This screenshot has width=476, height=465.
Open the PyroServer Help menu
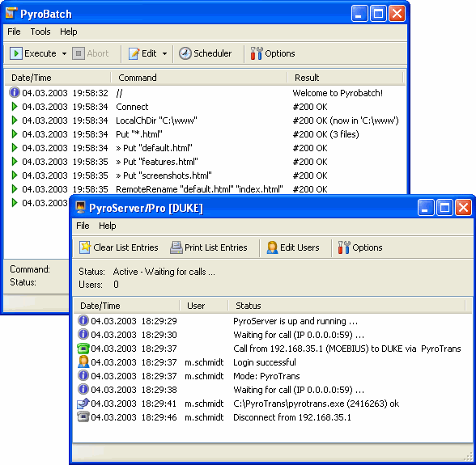[x=107, y=226]
